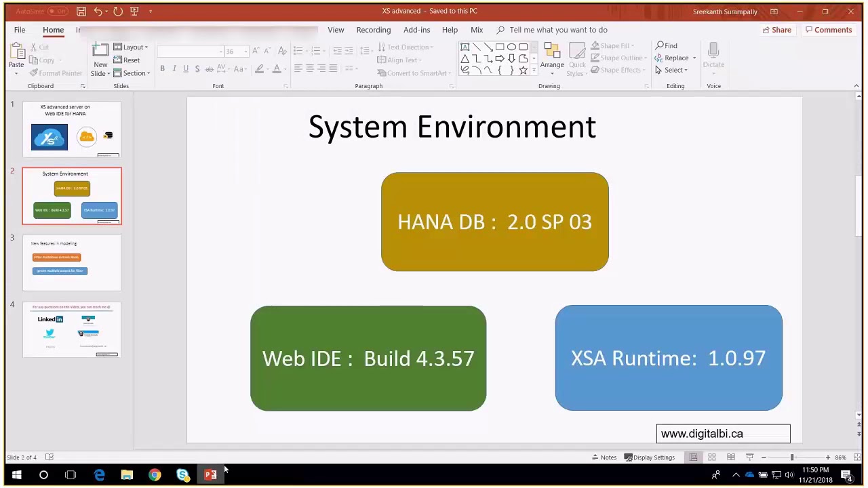The width and height of the screenshot is (868, 488).
Task: Switch to the Recording tab
Action: (x=374, y=30)
